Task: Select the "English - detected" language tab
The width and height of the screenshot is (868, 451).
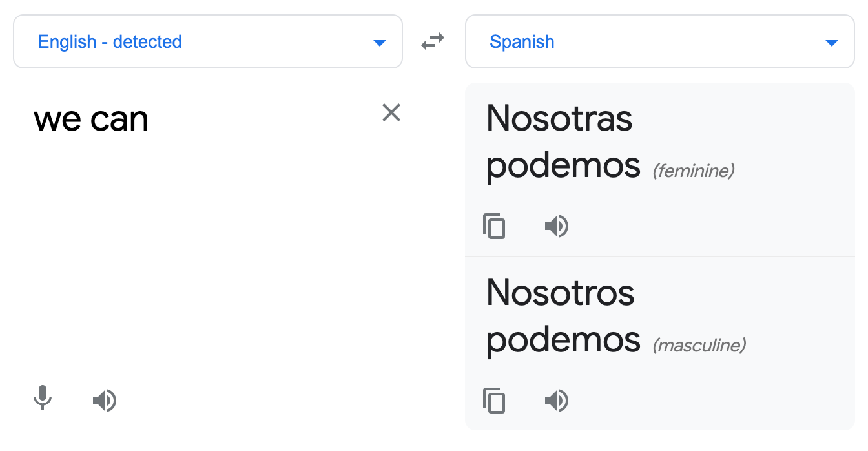Action: (x=110, y=41)
